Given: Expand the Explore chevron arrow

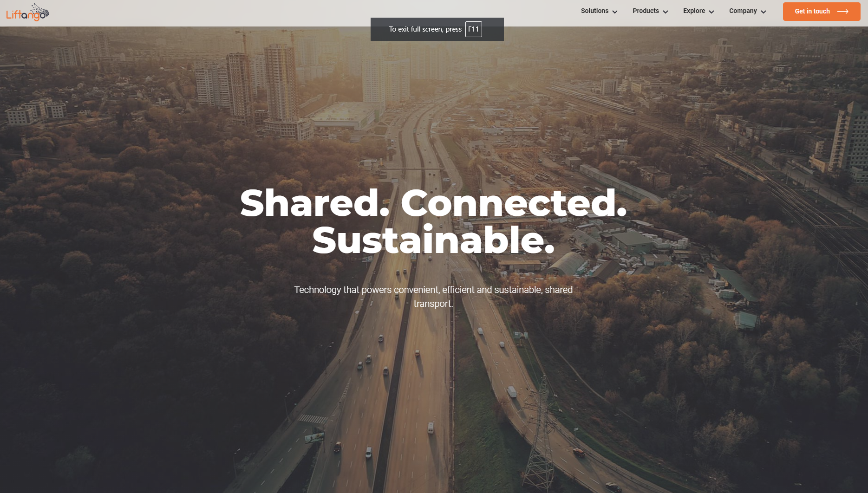Looking at the screenshot, I should point(711,12).
